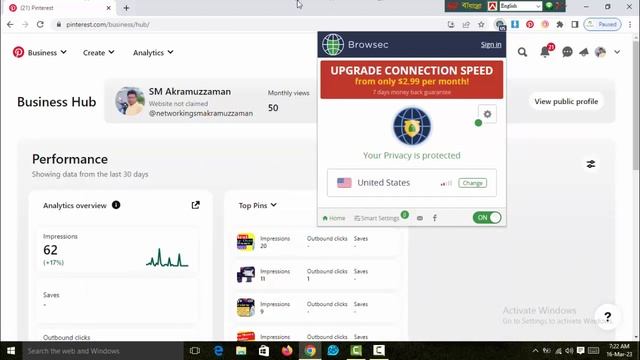Click Pinterest extension icon in toolbar
This screenshot has width=640, height=360.
click(x=530, y=24)
